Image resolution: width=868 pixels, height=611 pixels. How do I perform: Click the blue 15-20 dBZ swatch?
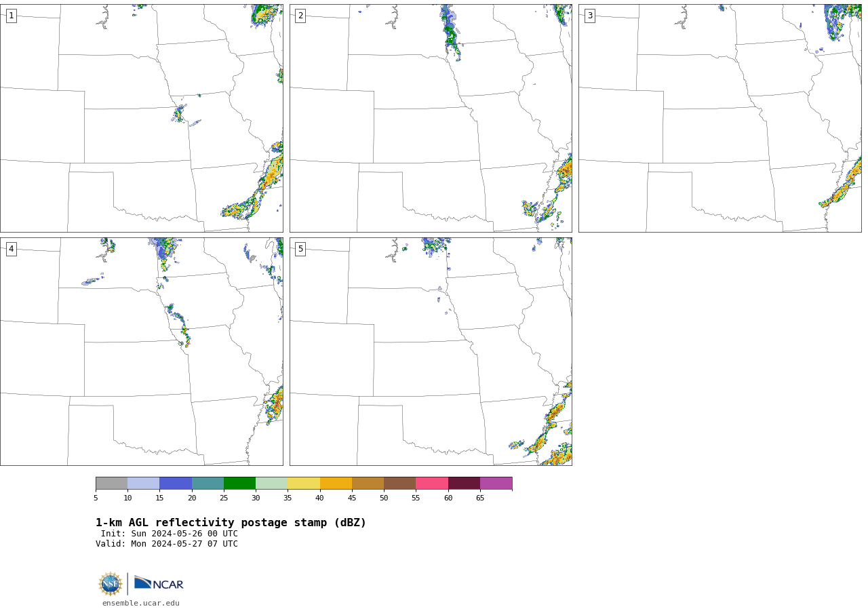[x=176, y=484]
